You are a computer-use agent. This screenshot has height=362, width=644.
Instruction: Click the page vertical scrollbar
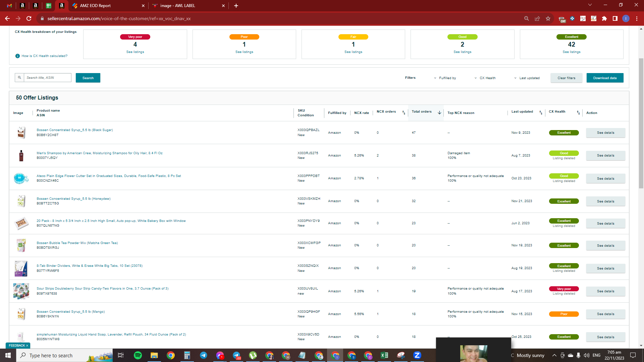(641, 123)
